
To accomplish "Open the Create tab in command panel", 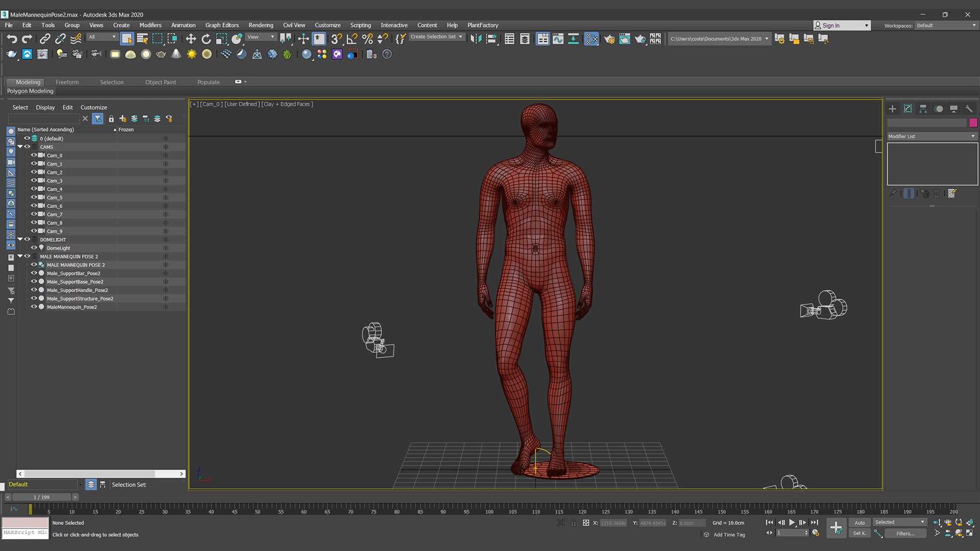I will click(x=892, y=109).
